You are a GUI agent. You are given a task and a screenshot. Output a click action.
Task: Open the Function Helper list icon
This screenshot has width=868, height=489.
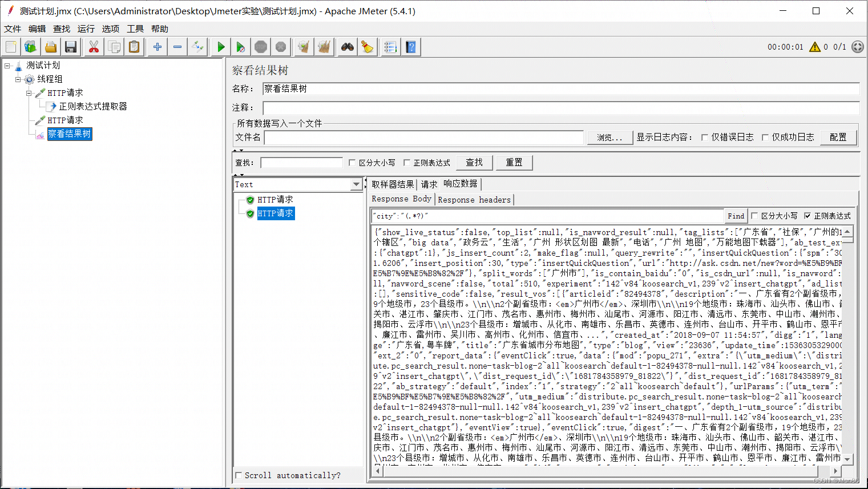pyautogui.click(x=390, y=47)
